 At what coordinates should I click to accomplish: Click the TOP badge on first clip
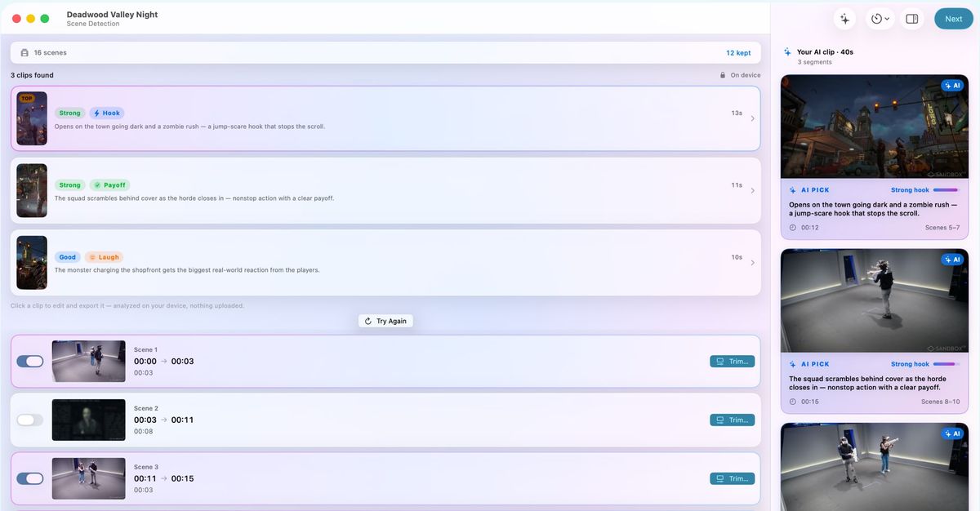tap(27, 98)
